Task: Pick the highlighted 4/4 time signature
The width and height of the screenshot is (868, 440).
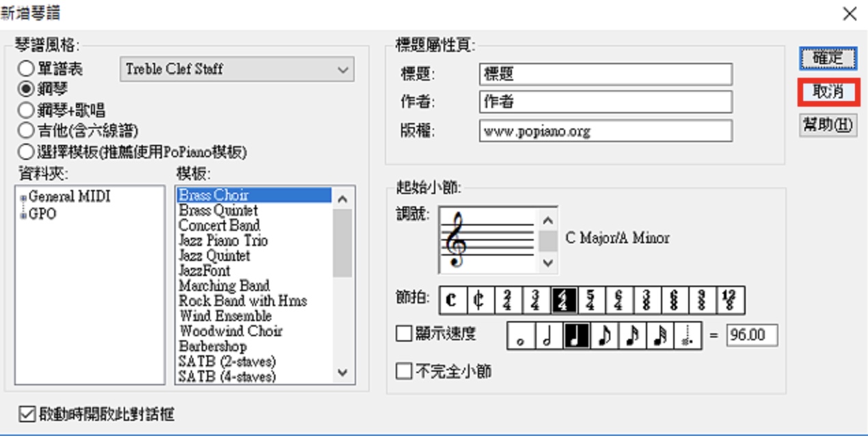Action: pos(564,300)
